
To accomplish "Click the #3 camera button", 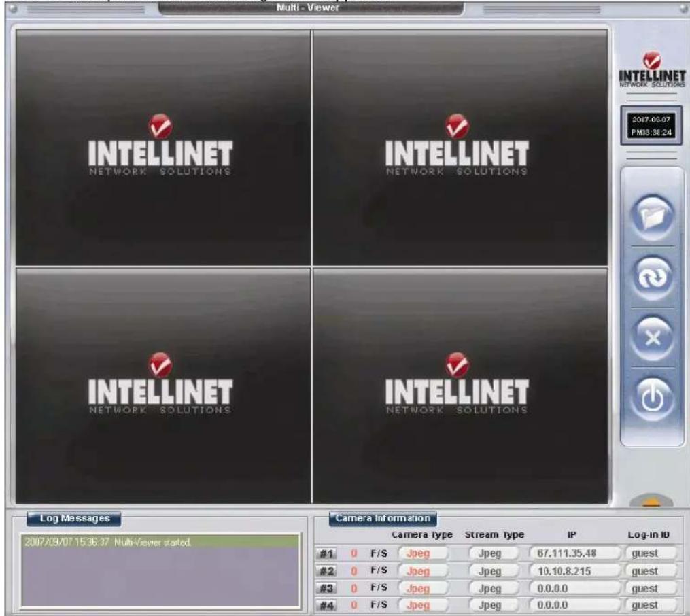I will click(x=326, y=588).
